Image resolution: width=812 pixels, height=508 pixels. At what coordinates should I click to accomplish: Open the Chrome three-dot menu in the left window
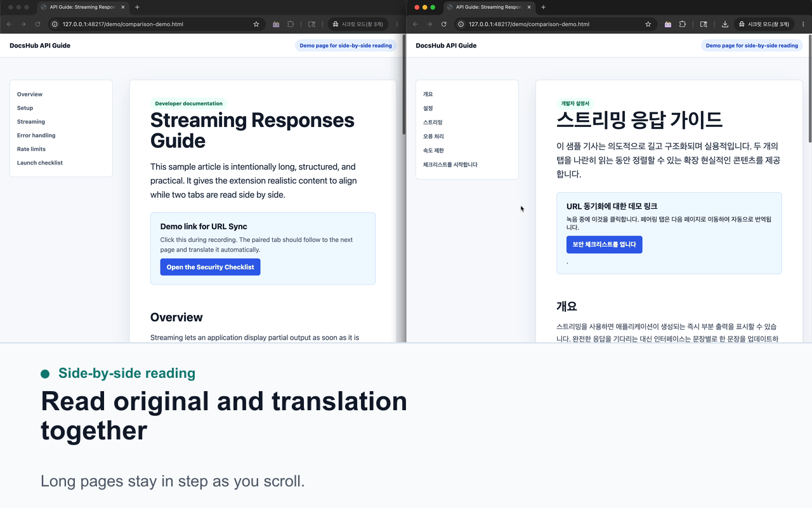pos(397,24)
